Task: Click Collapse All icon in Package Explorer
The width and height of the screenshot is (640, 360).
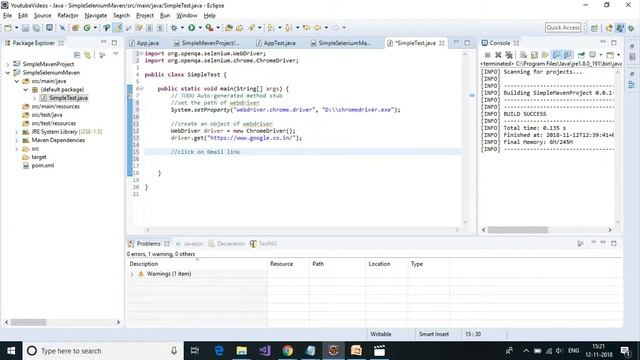Action: click(x=77, y=55)
